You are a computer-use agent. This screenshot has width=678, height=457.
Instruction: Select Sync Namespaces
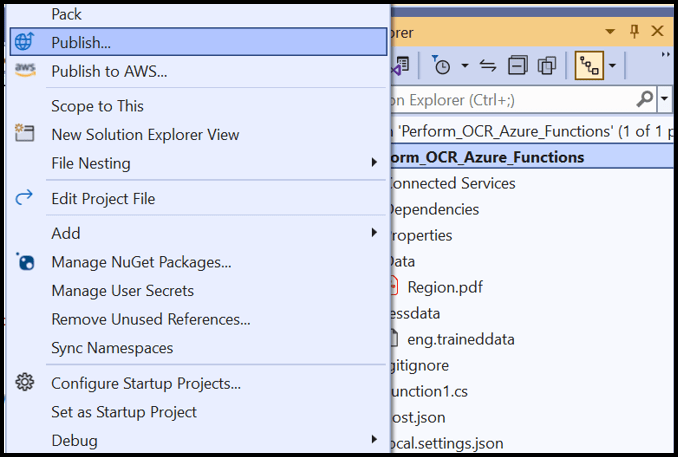click(x=198, y=348)
